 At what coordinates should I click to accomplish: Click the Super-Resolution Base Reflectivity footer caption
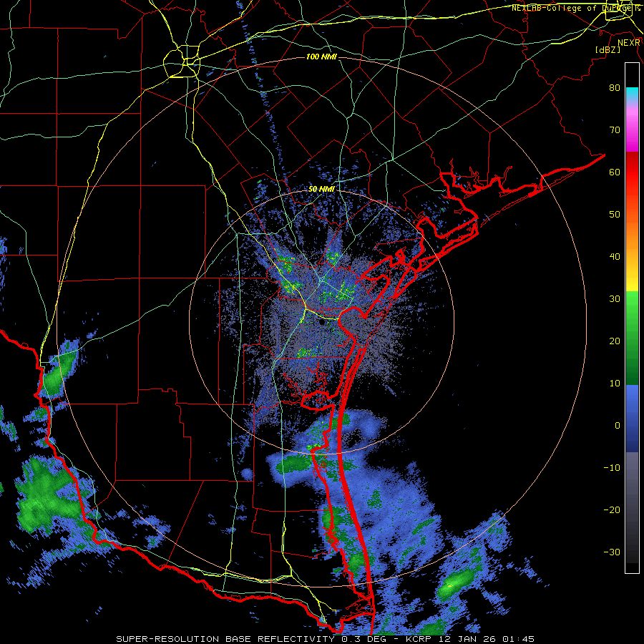tap(325, 639)
